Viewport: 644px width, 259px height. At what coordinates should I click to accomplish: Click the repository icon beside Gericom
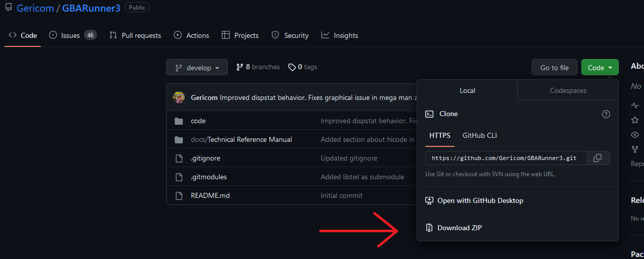tap(8, 8)
